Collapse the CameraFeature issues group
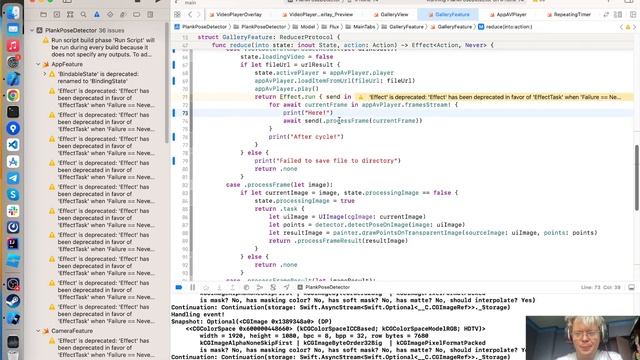The width and height of the screenshot is (640, 360). pyautogui.click(x=38, y=331)
